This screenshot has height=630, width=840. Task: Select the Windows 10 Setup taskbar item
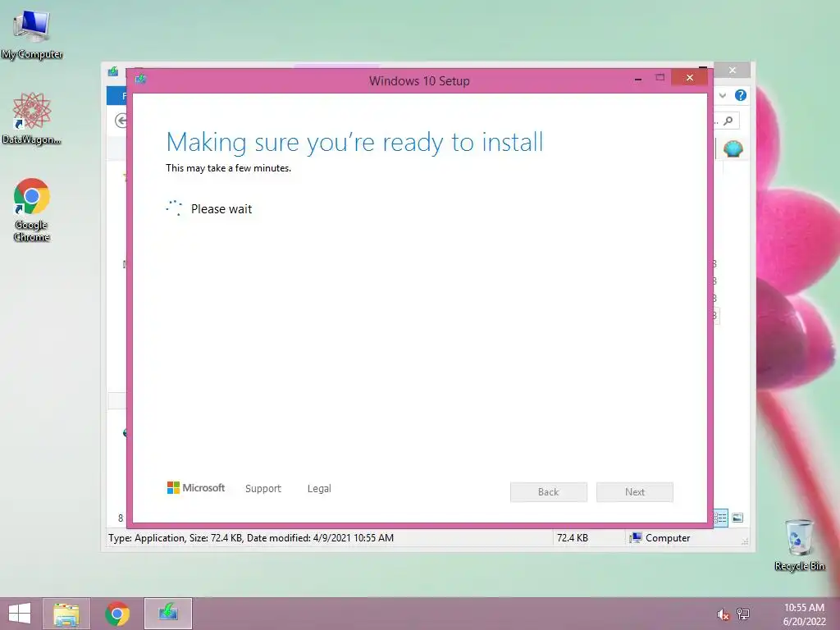(167, 614)
